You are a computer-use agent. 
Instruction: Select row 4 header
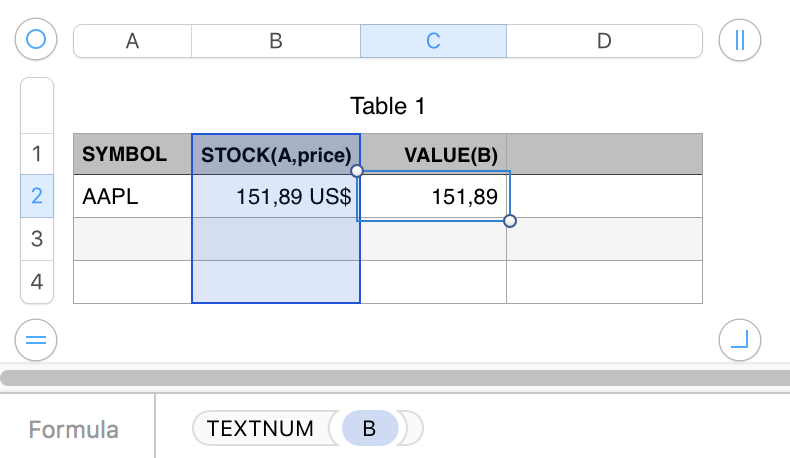coord(37,282)
